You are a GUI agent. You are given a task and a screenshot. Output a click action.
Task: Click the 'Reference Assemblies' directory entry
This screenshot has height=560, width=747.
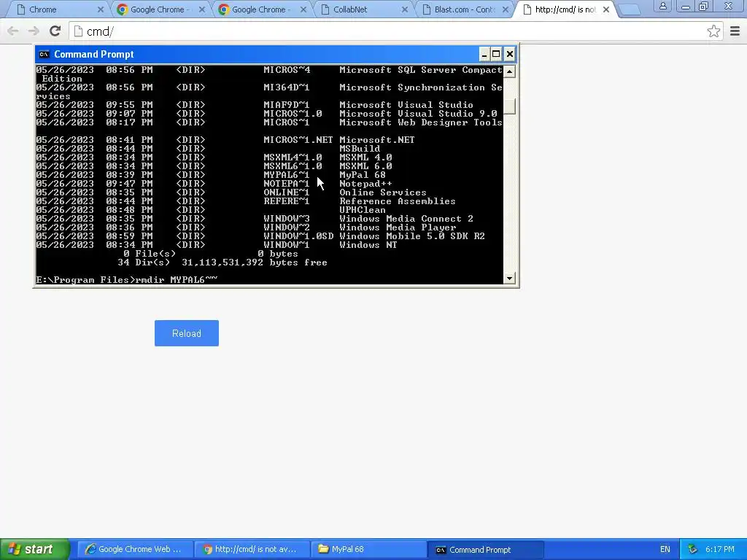[398, 201]
